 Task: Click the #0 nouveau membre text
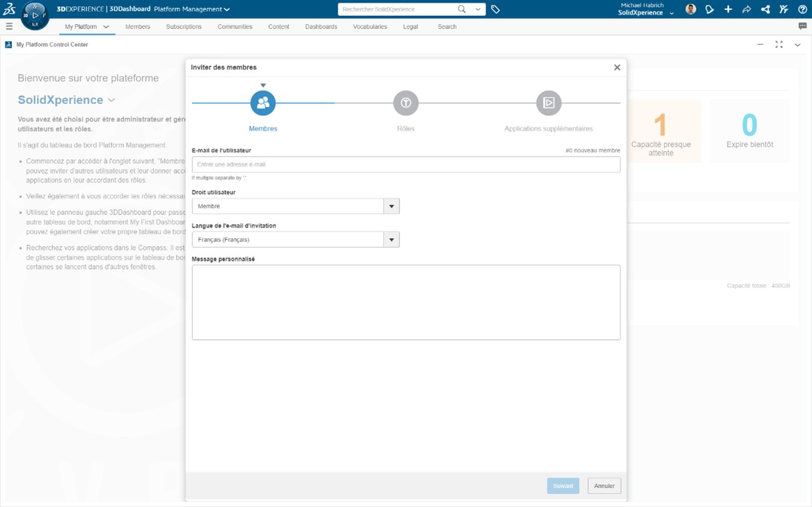[x=593, y=151]
